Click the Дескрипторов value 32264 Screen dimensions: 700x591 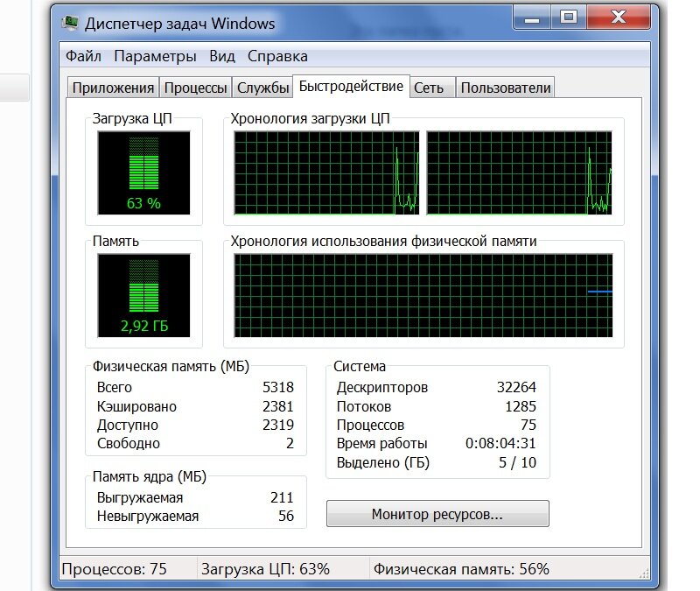click(516, 387)
